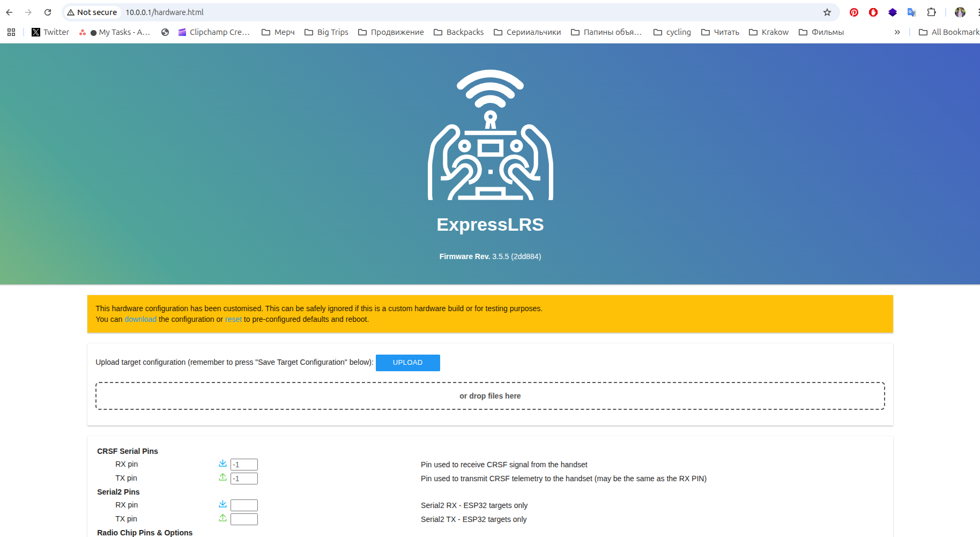Open the Фильмы bookmark folder
980x537 pixels.
[x=821, y=32]
